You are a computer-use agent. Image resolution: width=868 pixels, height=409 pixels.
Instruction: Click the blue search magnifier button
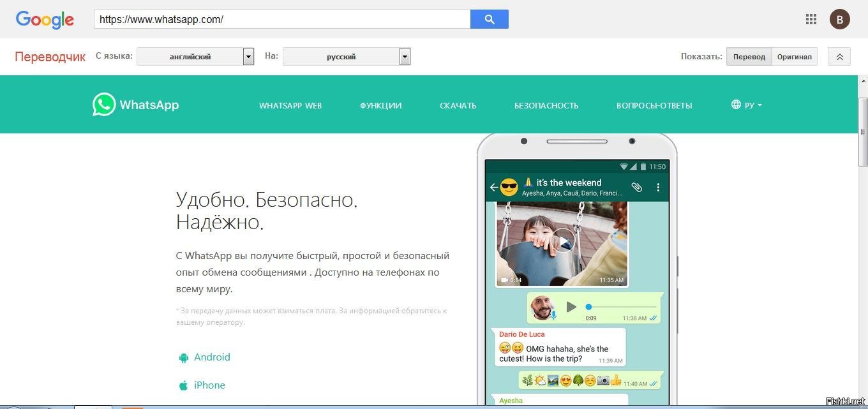coord(490,19)
